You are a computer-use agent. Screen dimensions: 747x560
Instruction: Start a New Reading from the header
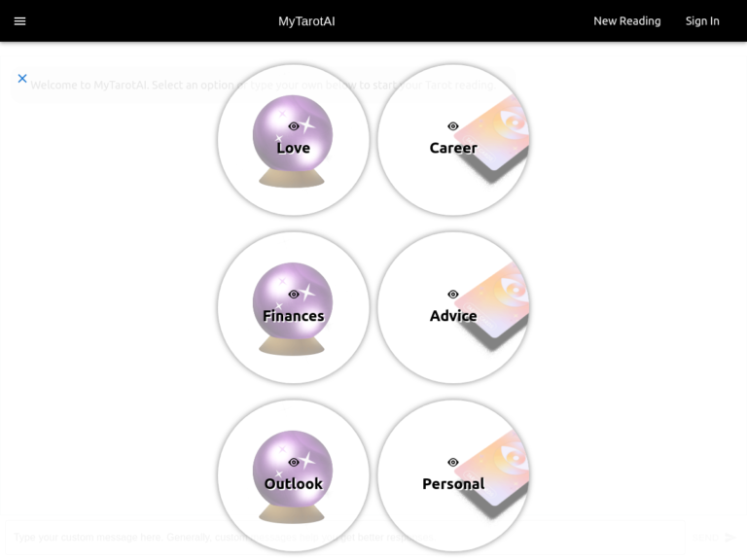point(627,21)
